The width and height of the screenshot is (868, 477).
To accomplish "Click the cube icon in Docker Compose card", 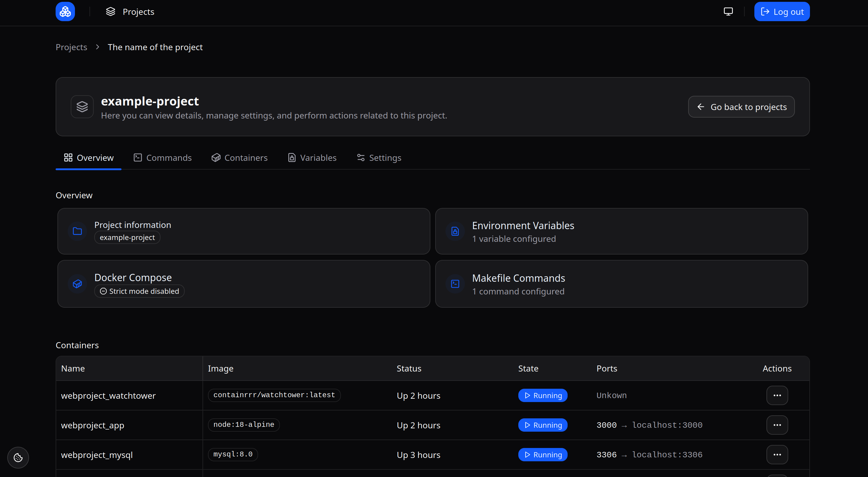I will (x=77, y=284).
